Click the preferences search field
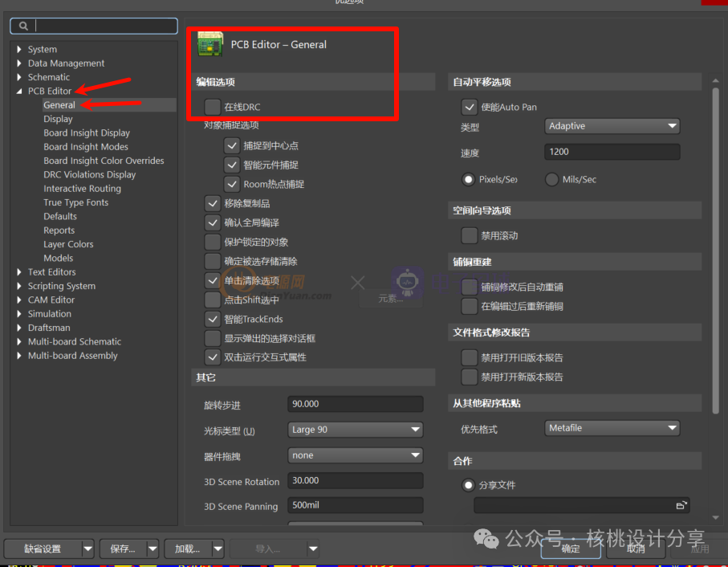 pyautogui.click(x=94, y=26)
